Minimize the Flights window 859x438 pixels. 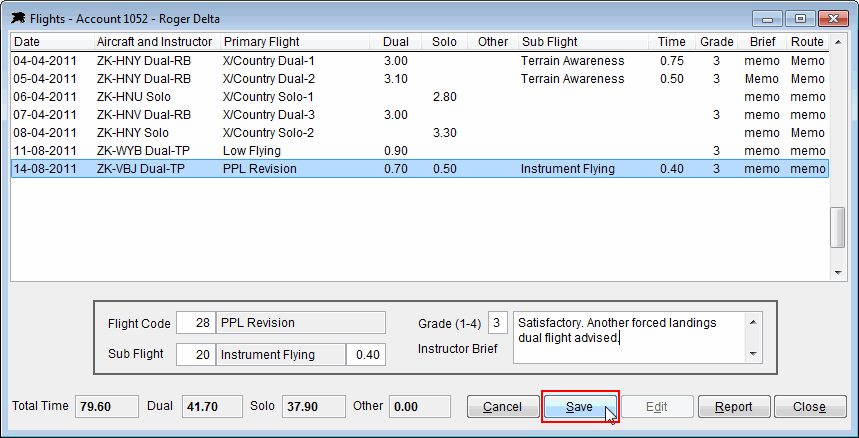(x=768, y=19)
